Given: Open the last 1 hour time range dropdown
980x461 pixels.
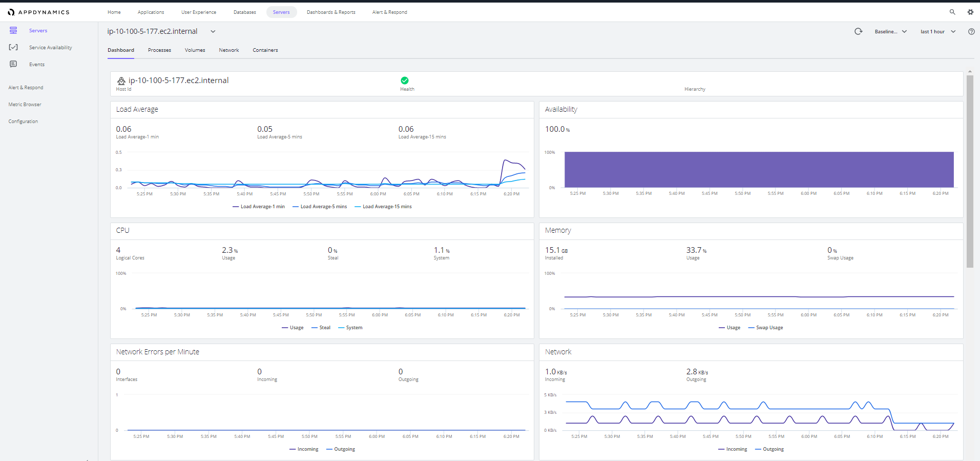Looking at the screenshot, I should coord(938,31).
